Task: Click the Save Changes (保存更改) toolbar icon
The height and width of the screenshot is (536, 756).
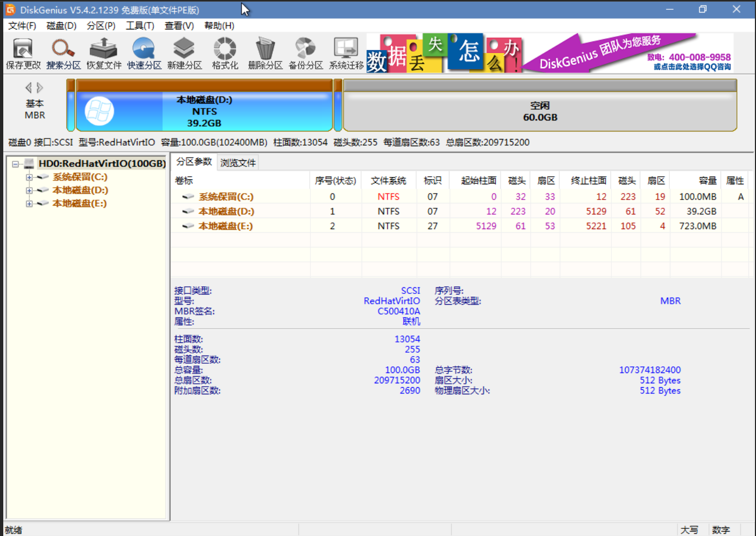Action: tap(23, 54)
